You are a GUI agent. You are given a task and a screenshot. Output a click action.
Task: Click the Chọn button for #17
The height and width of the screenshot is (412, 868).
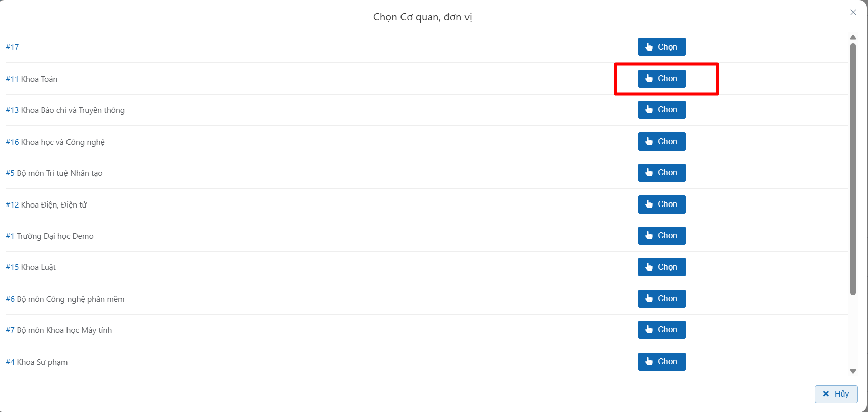[661, 47]
